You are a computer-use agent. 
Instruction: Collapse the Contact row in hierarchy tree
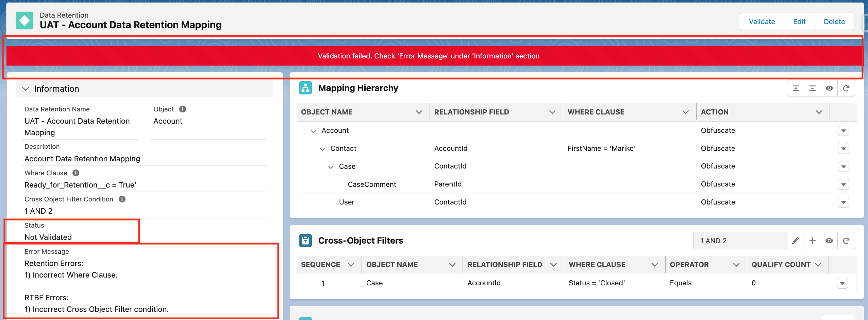tap(322, 149)
